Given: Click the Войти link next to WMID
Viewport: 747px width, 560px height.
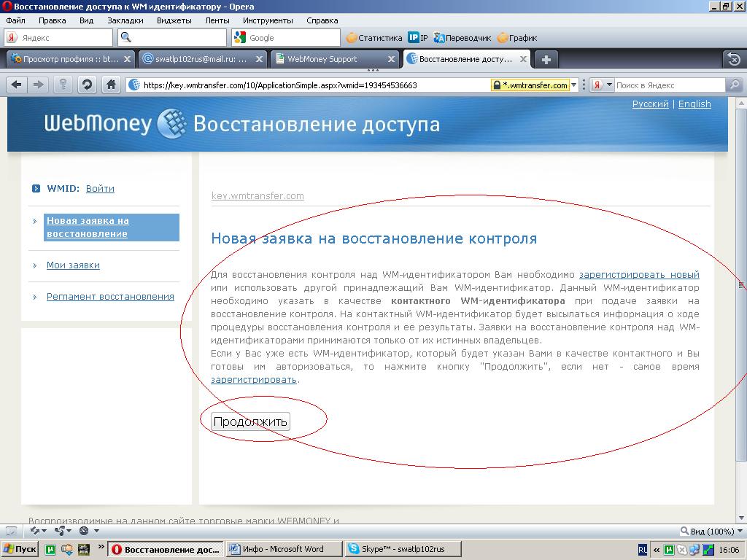Looking at the screenshot, I should point(100,189).
